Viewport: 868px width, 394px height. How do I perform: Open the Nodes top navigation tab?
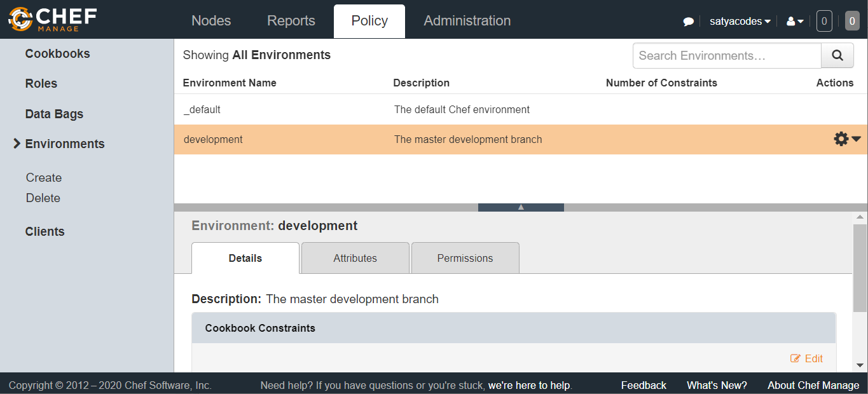tap(211, 21)
